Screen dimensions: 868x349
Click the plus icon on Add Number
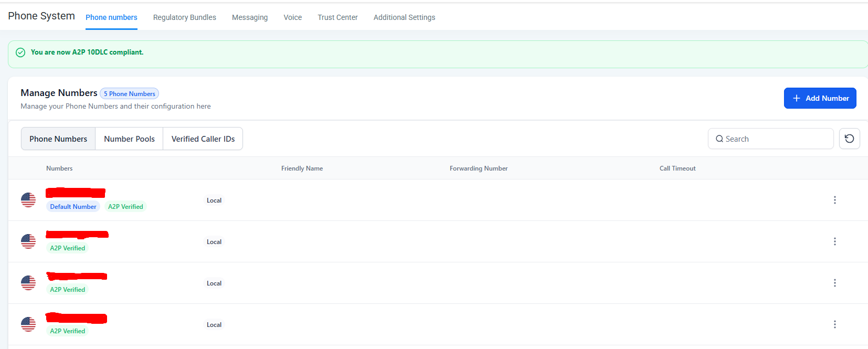(x=797, y=98)
